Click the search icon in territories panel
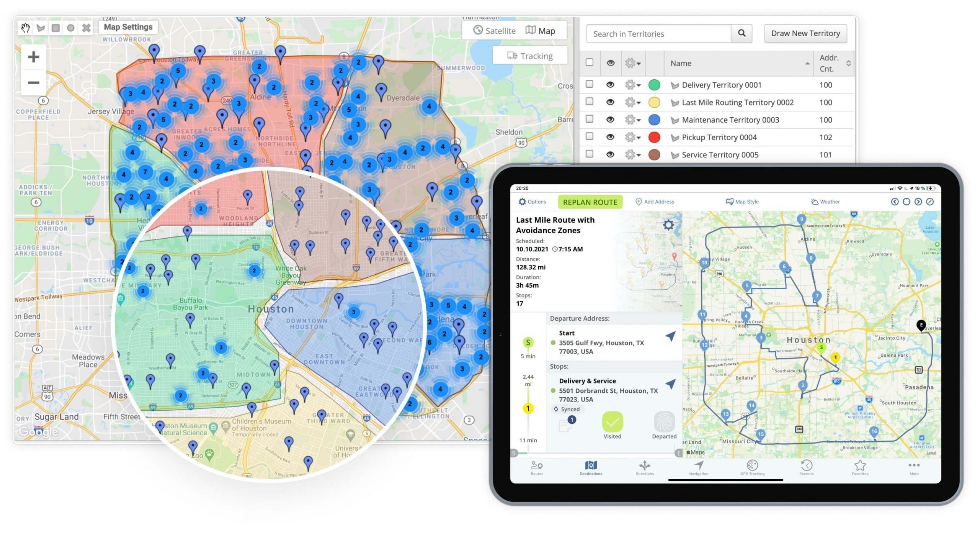980x554 pixels. coord(742,33)
